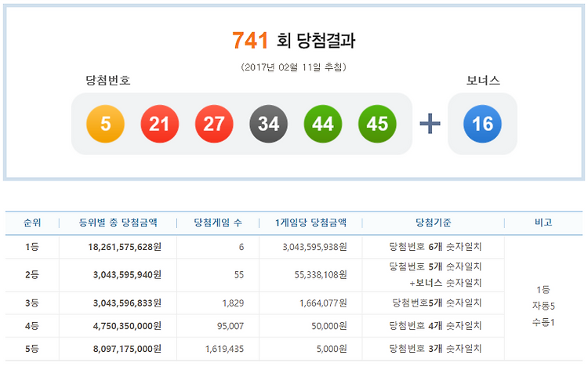Click the green ball numbered 45

(x=377, y=124)
